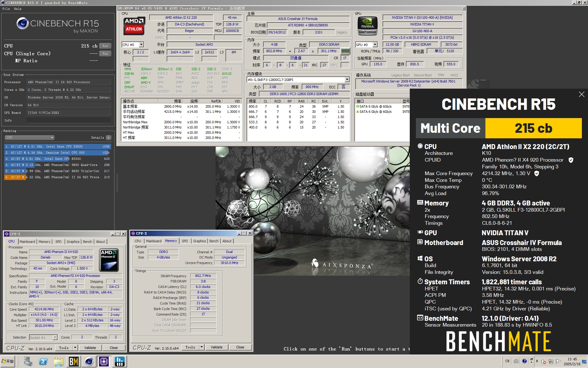Click the Memory module icon in BenchMate overlay
This screenshot has height=368, width=588.
coord(420,202)
